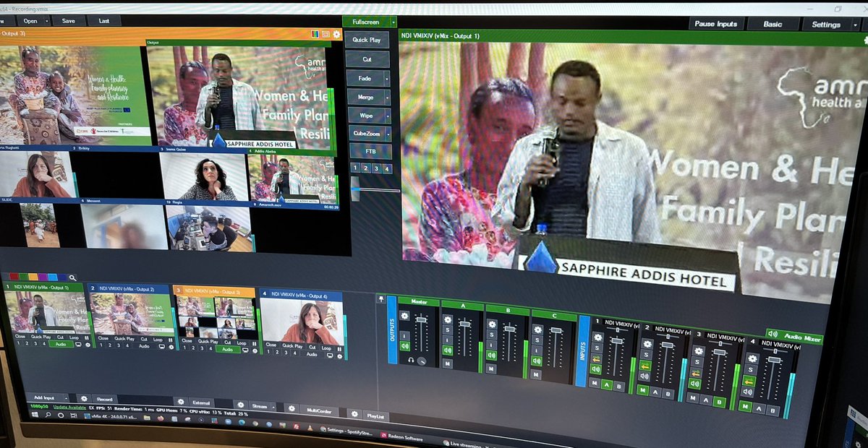Expand the Merge transition dropdown arrow
Image resolution: width=868 pixels, height=448 pixels.
click(x=387, y=96)
